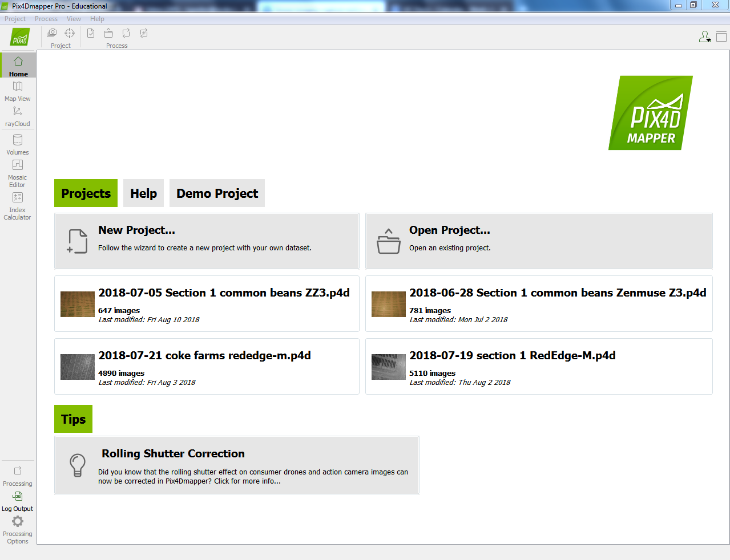Click thumbnail of 2018-07-05 ZZ3 project
The height and width of the screenshot is (560, 730).
coord(78,305)
